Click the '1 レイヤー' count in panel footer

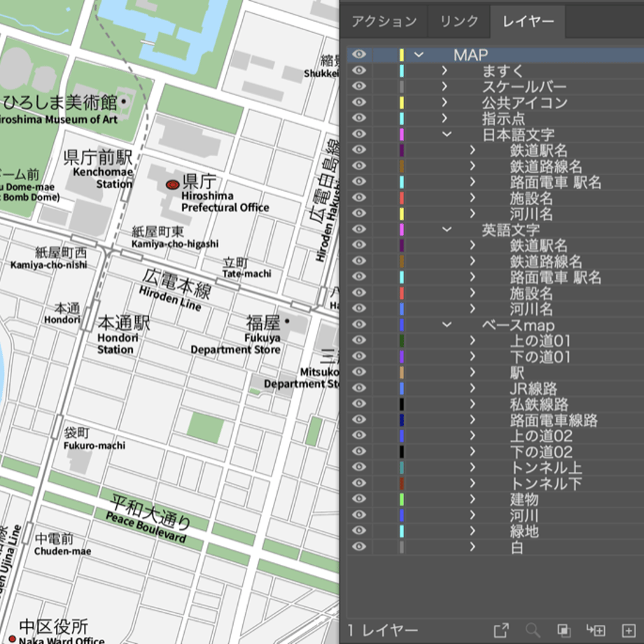383,630
